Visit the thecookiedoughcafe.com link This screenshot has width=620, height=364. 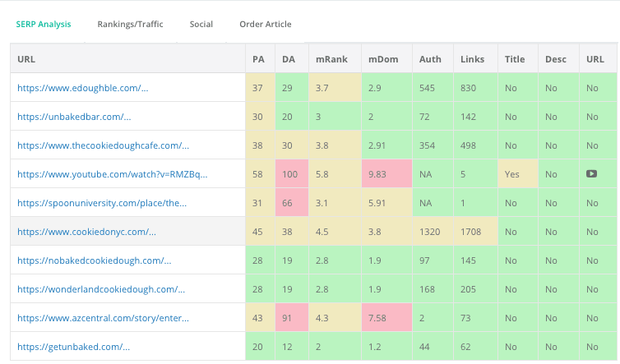click(104, 145)
